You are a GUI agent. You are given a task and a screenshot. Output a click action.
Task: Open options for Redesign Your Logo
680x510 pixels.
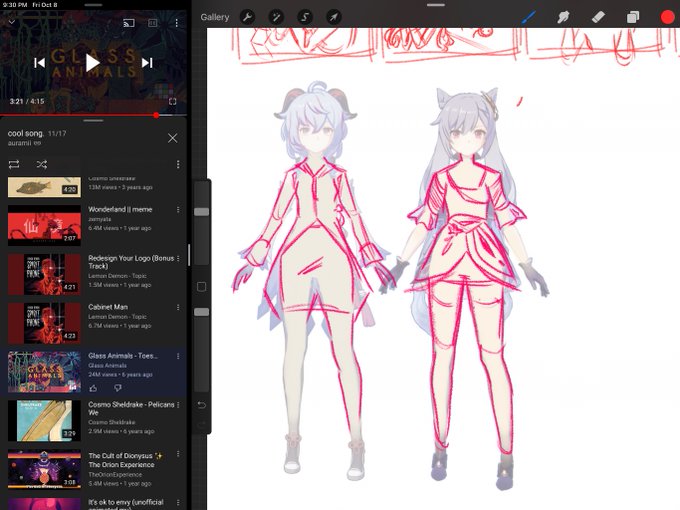178,258
